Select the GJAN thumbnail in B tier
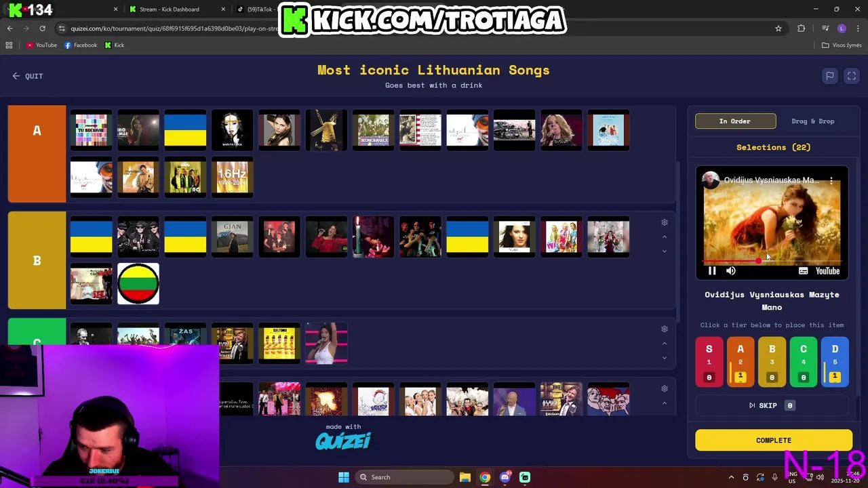The image size is (868, 488). pos(232,237)
